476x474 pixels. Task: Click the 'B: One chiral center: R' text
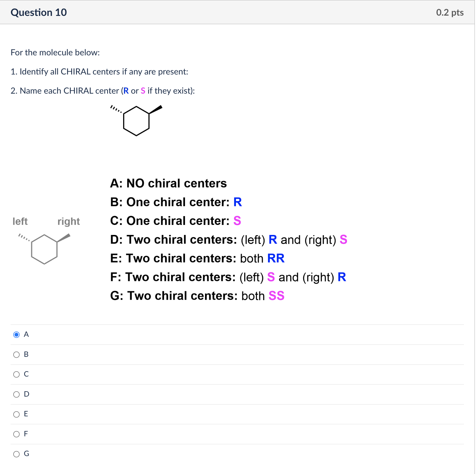pyautogui.click(x=176, y=202)
